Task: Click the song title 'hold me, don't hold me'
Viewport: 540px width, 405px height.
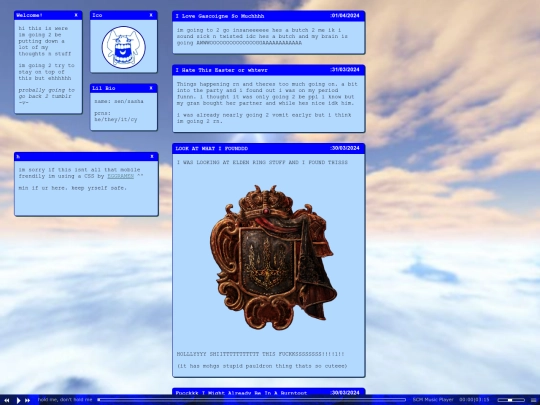Action: coord(65,399)
